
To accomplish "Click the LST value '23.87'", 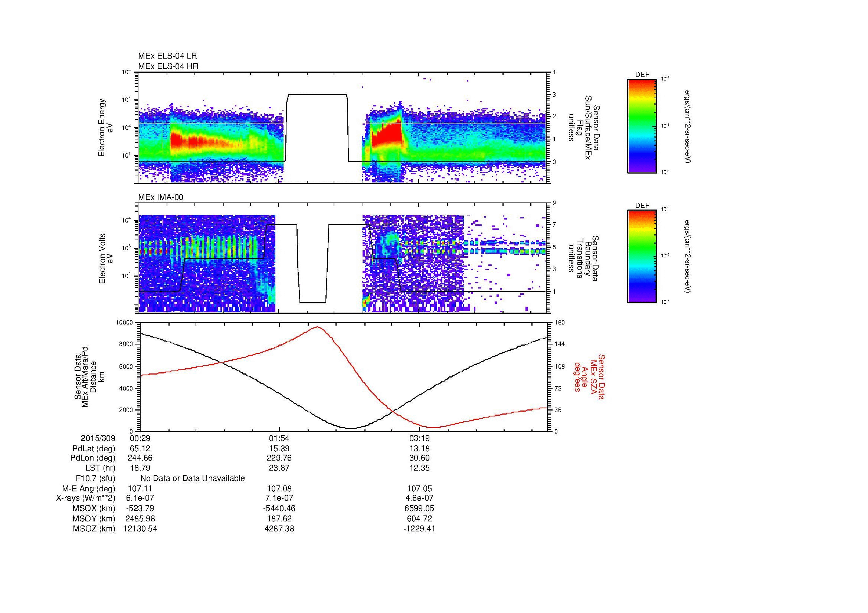I will click(279, 468).
